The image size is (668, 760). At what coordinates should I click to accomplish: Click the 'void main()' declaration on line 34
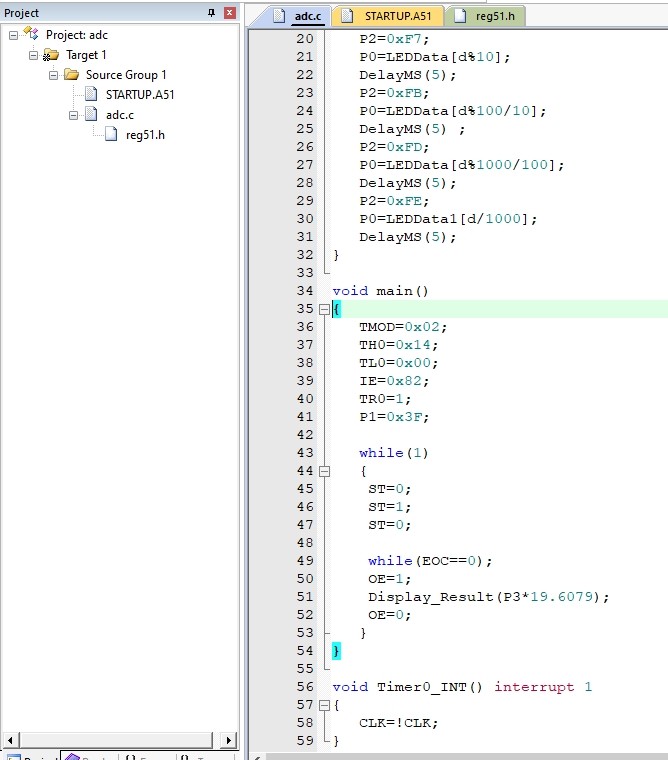(x=381, y=291)
